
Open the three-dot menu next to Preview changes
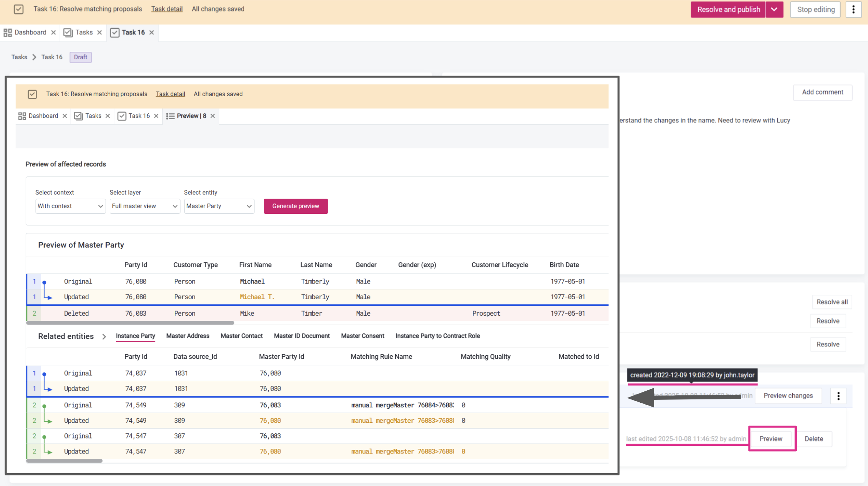coord(838,396)
